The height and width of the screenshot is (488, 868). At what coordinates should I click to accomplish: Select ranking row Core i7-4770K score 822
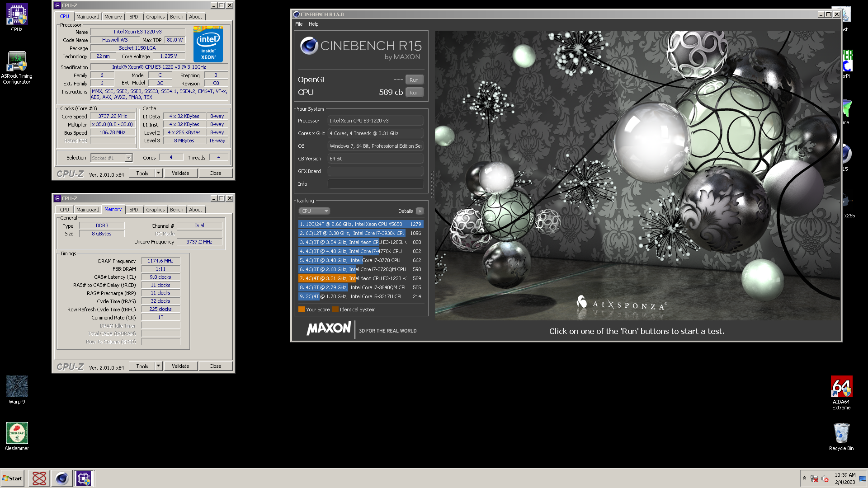point(361,251)
